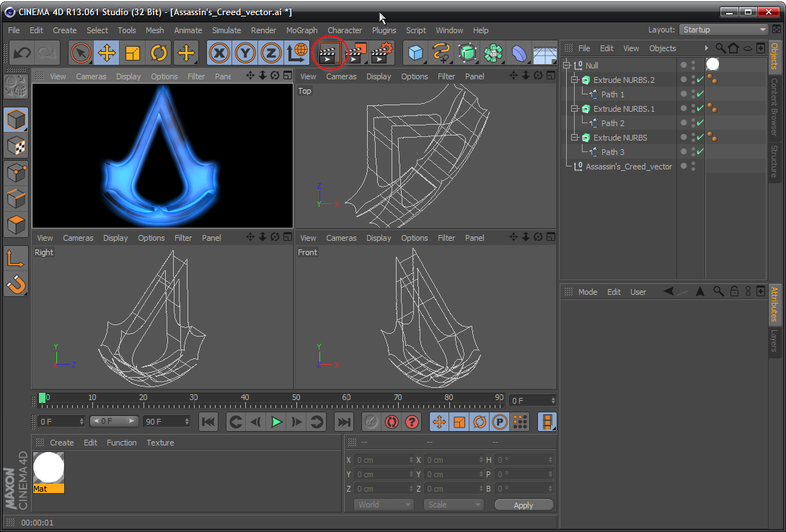Toggle world coordinate system icon
The height and width of the screenshot is (532, 786).
click(x=297, y=53)
